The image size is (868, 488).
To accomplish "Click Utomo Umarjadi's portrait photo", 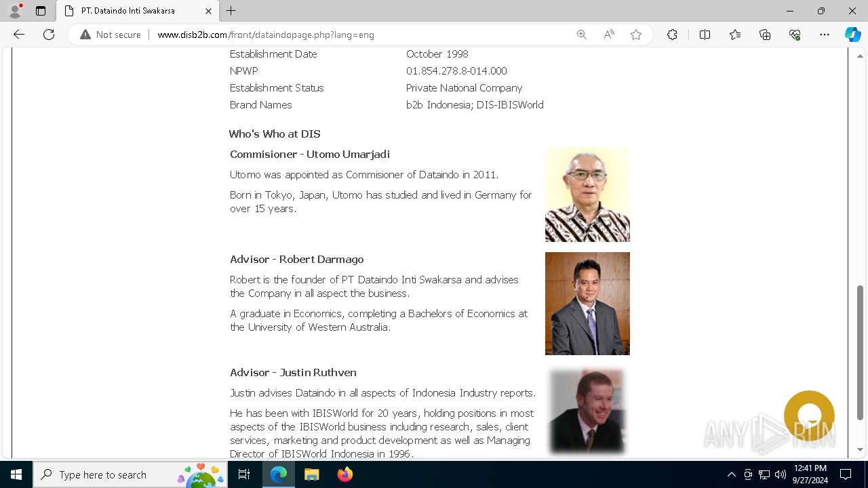I will point(587,195).
